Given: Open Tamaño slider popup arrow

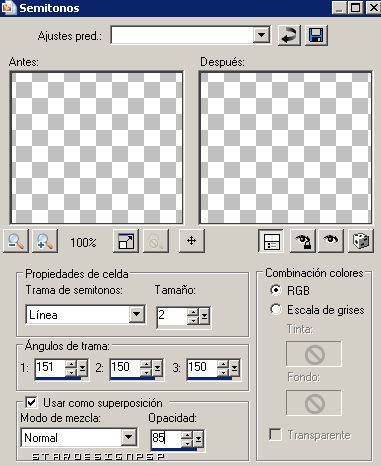Looking at the screenshot, I should [204, 316].
